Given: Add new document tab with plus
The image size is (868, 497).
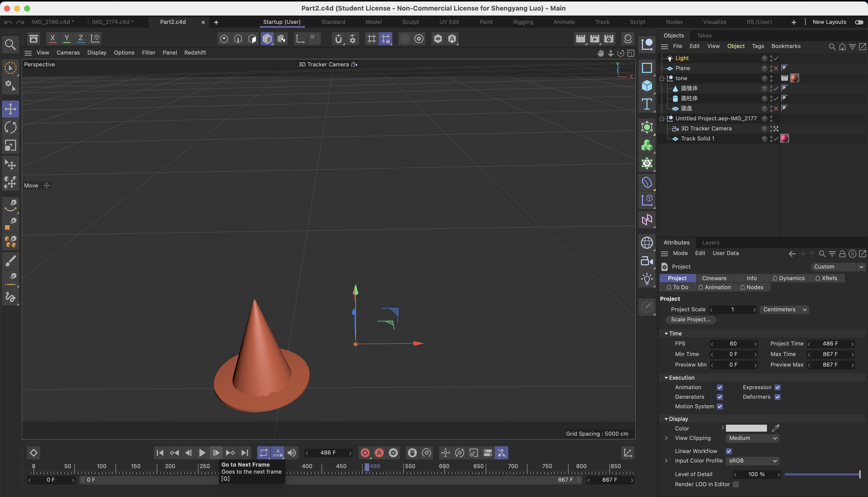Looking at the screenshot, I should point(216,22).
